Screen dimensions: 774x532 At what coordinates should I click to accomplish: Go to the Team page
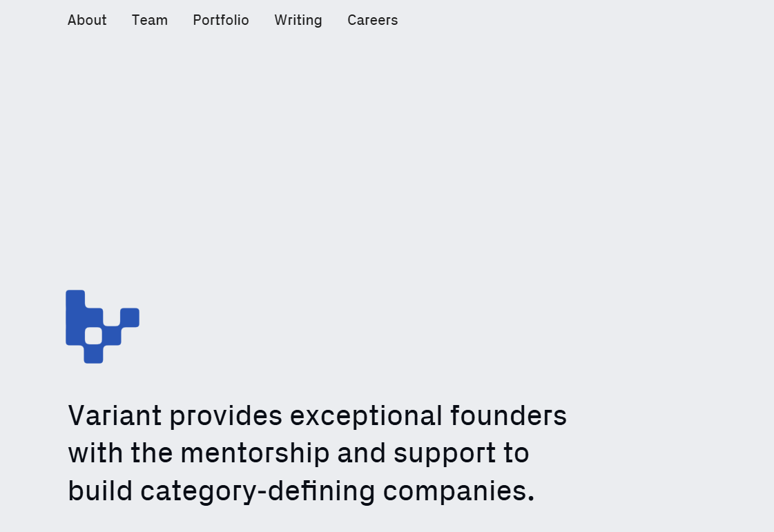[150, 20]
